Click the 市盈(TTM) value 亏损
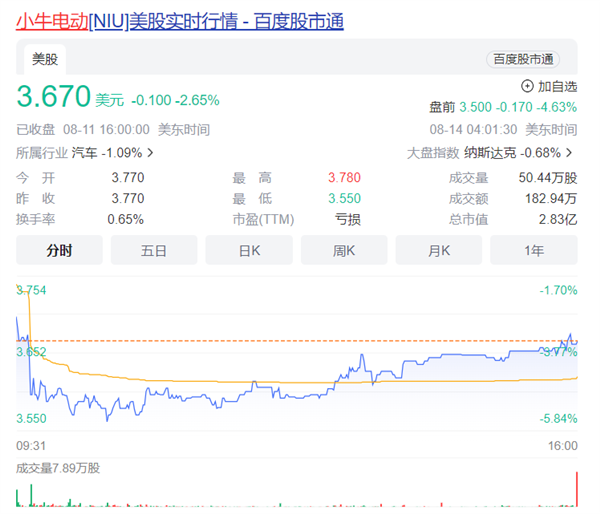The width and height of the screenshot is (600, 514). 348,219
